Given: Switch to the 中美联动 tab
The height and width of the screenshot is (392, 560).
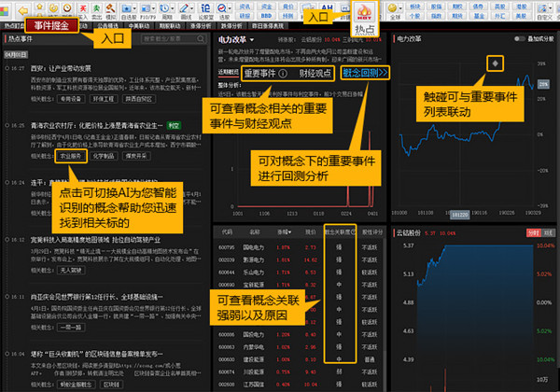Looking at the screenshot, I should [x=139, y=26].
